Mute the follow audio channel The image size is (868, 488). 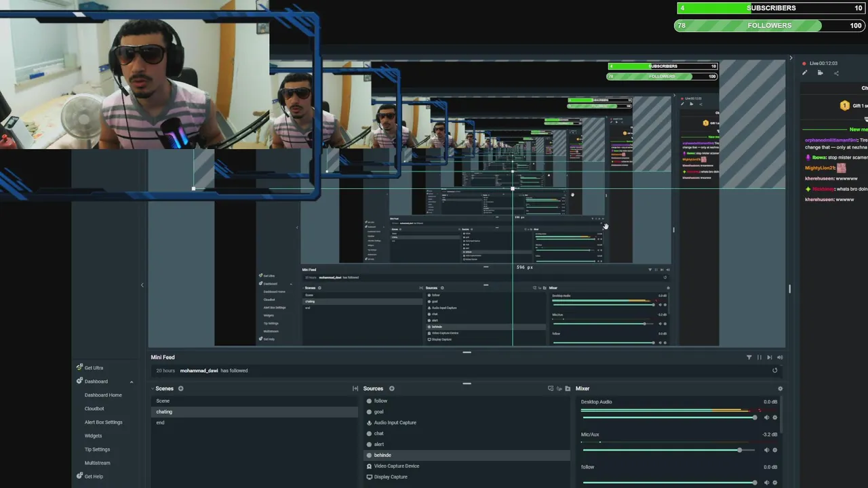pos(767,483)
